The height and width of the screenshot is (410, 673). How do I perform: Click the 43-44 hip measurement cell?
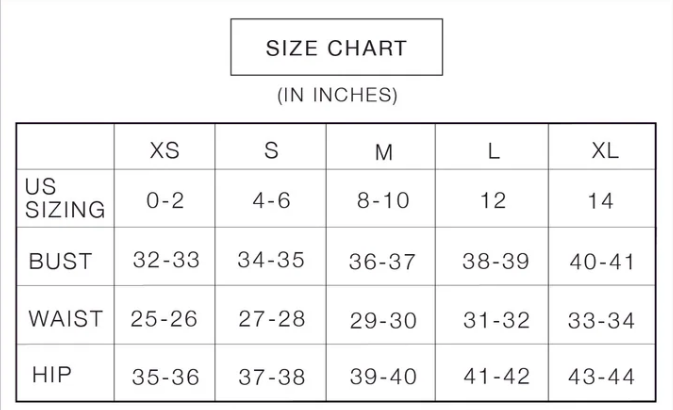coord(602,377)
